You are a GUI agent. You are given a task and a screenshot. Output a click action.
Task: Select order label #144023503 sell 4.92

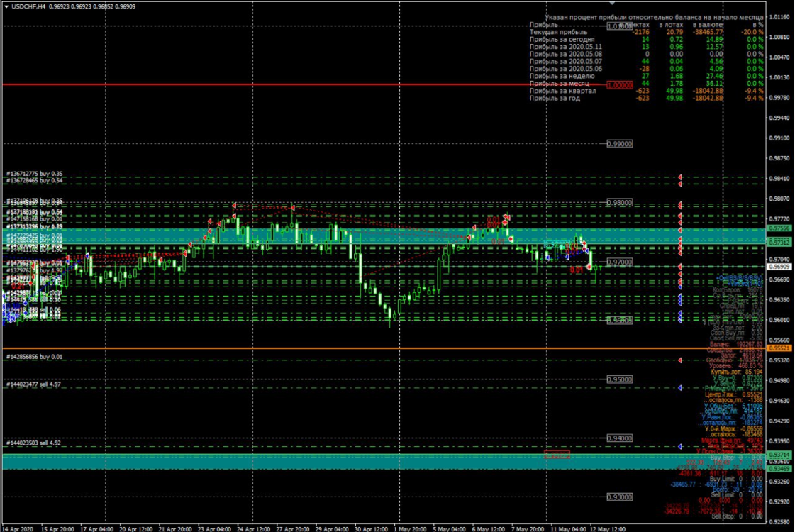33,443
